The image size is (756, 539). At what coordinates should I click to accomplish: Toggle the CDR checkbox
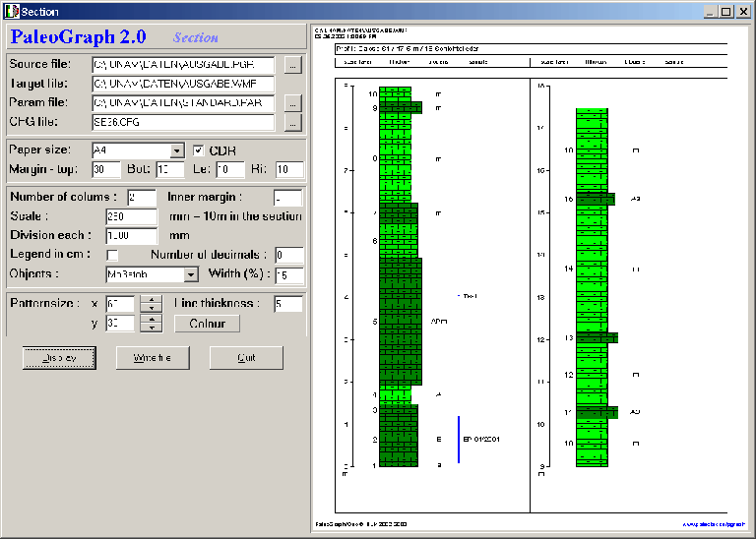click(x=199, y=150)
